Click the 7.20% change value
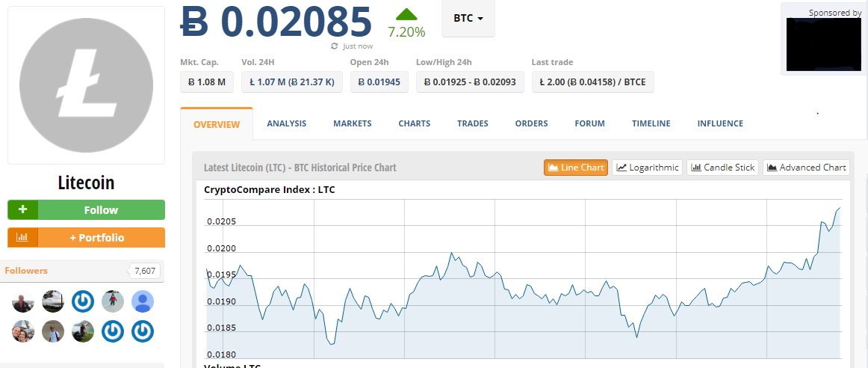This screenshot has height=368, width=868. [x=406, y=32]
